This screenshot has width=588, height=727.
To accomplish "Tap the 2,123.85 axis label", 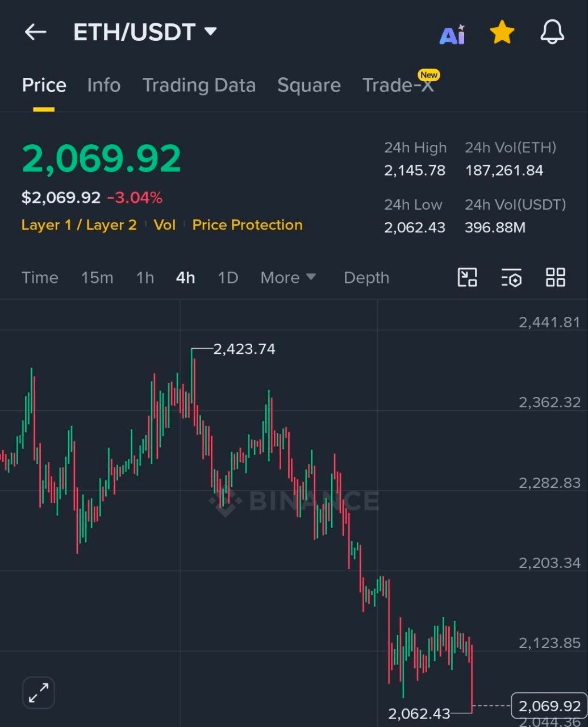I will click(x=549, y=643).
